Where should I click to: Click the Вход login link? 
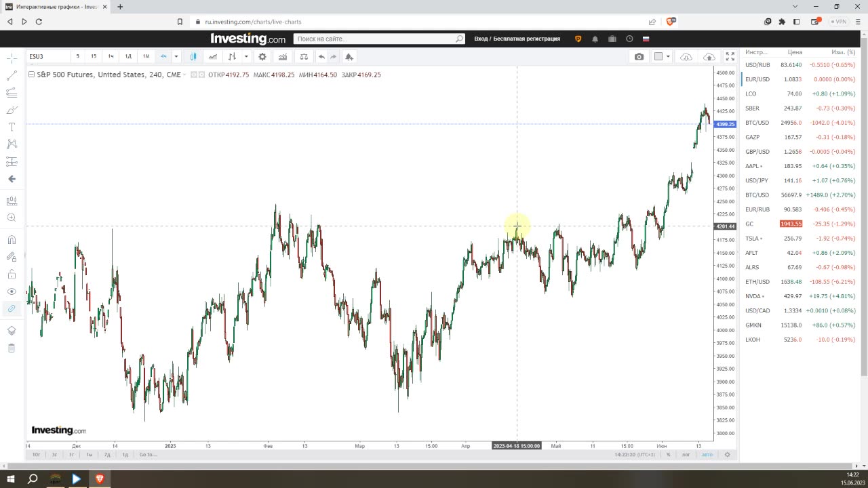pos(480,39)
